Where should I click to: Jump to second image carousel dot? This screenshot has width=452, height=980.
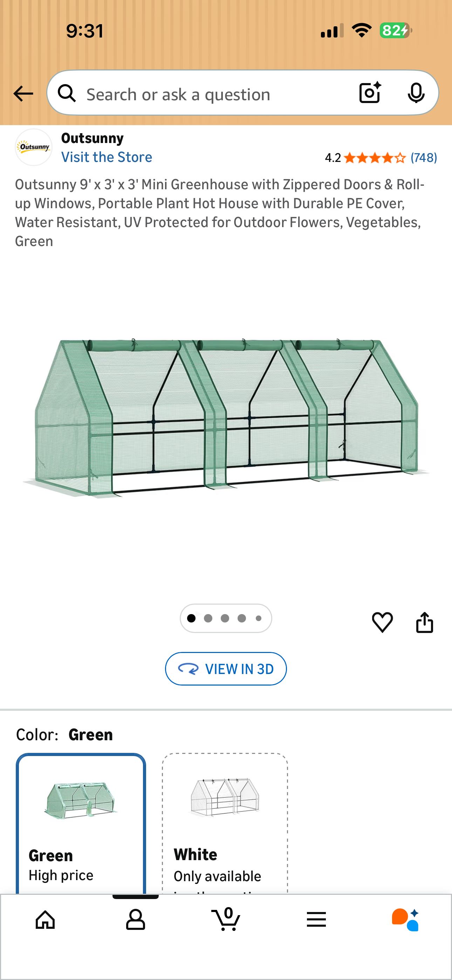point(208,618)
